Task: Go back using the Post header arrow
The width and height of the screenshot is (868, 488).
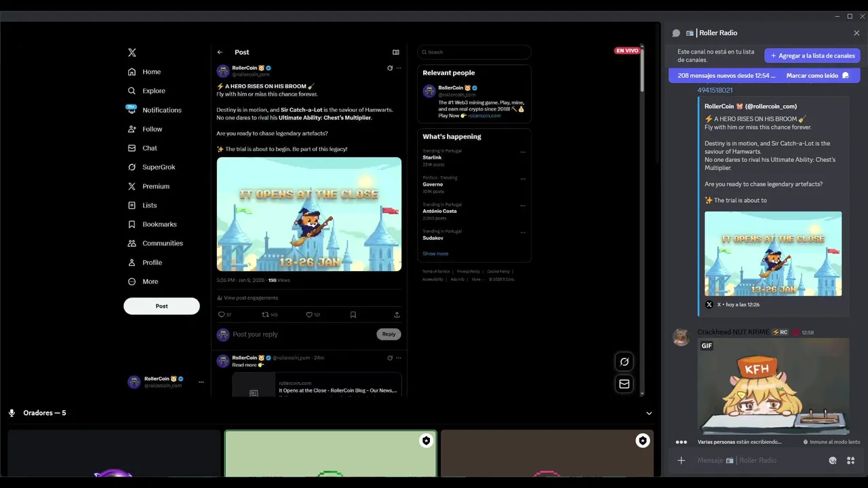Action: pos(220,52)
